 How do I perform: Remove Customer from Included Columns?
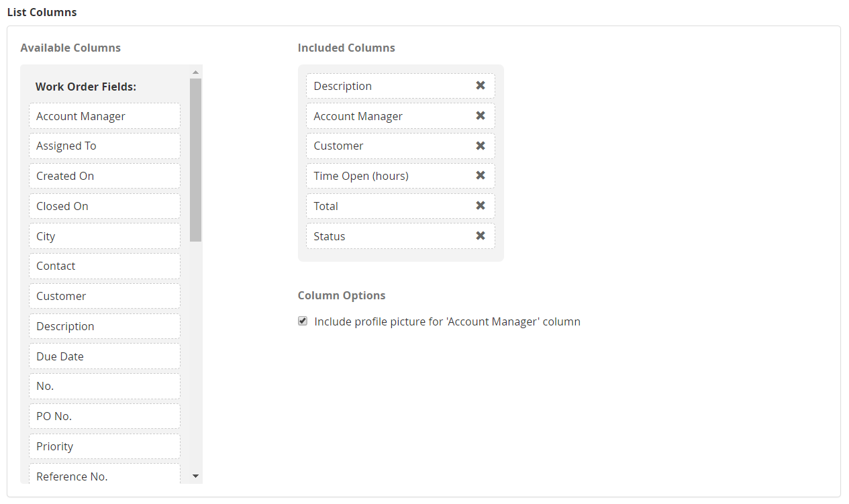coord(481,146)
